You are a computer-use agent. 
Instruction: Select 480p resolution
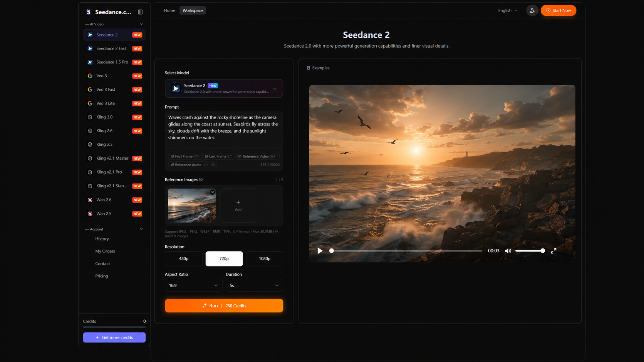click(x=184, y=259)
